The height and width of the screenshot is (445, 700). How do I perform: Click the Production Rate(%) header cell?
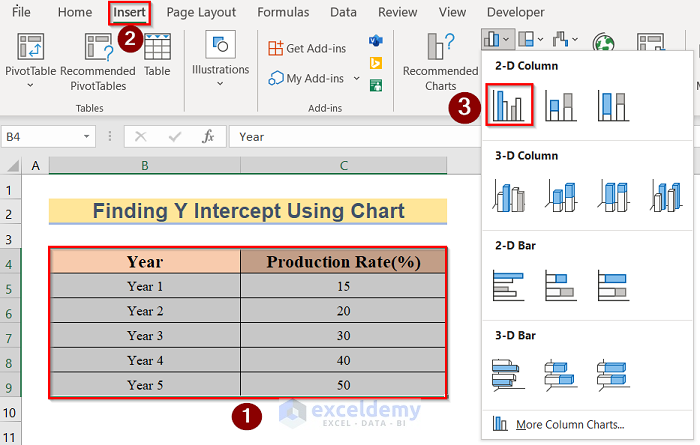coord(343,262)
